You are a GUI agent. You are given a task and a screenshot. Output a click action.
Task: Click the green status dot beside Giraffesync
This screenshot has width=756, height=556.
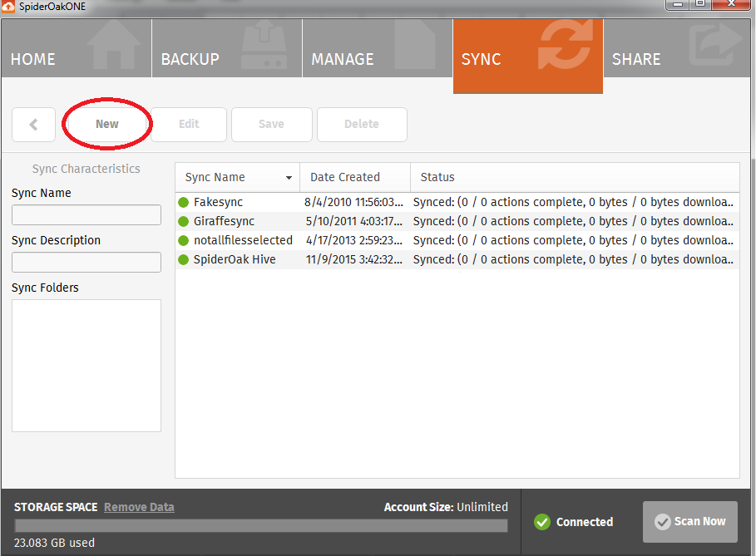(x=183, y=222)
